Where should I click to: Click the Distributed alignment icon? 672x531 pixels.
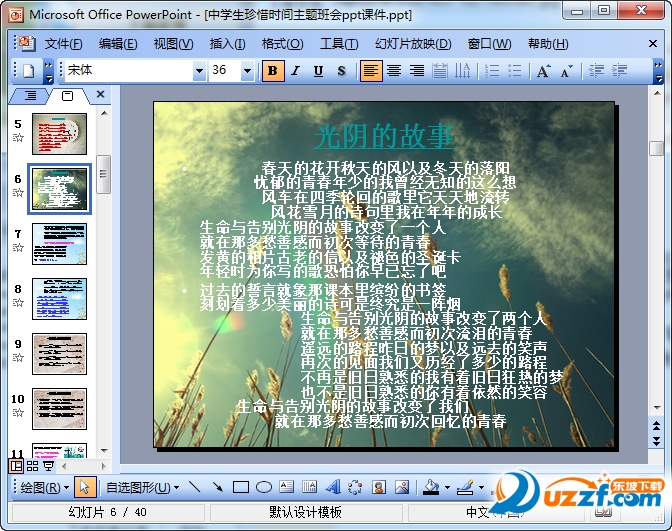pos(440,71)
